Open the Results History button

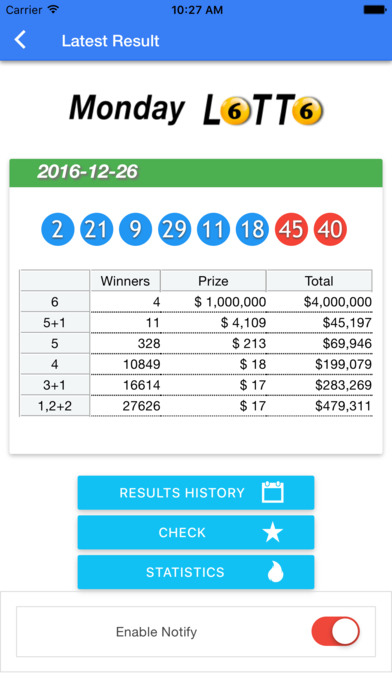(196, 493)
